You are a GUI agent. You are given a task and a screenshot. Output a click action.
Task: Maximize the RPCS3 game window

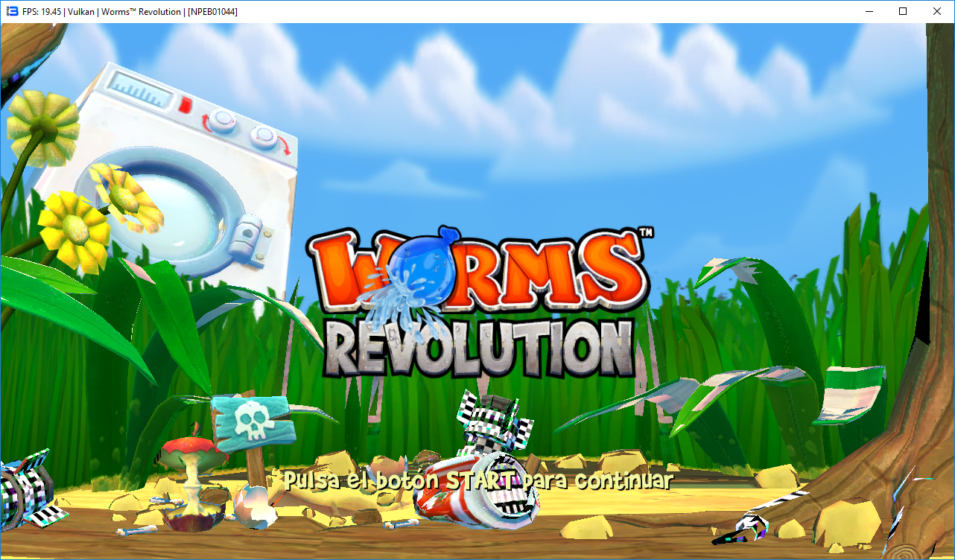(x=903, y=11)
